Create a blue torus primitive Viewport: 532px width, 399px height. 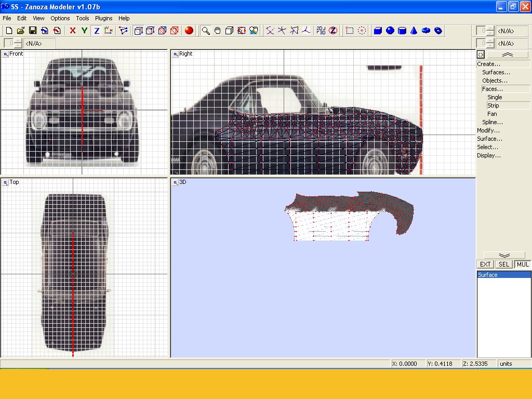click(426, 31)
